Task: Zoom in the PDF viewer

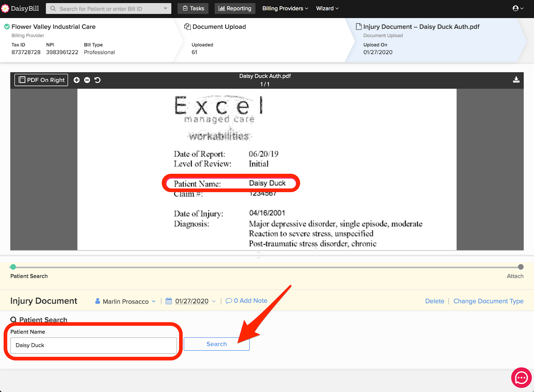Action: (77, 80)
